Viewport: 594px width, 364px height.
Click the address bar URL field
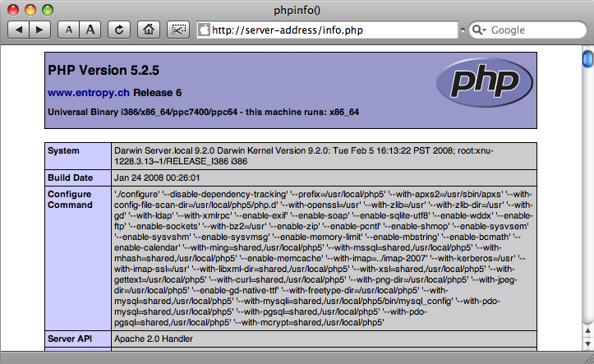[x=329, y=30]
